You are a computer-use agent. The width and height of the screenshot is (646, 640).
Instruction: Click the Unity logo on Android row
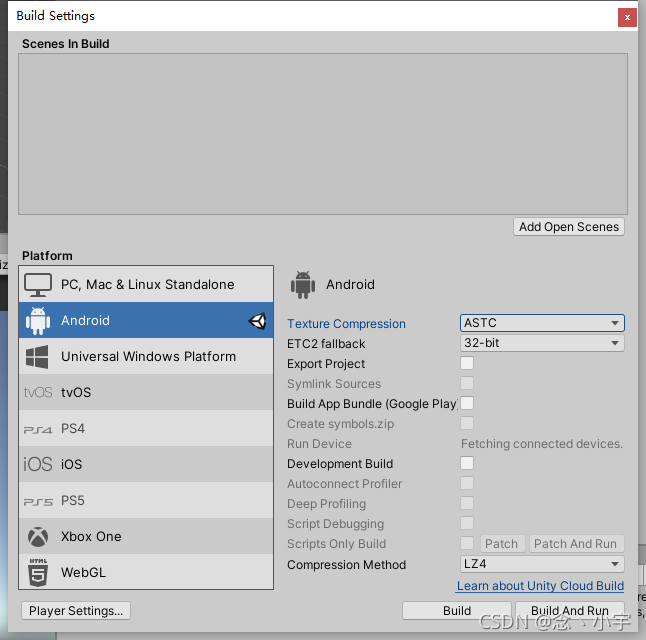pyautogui.click(x=257, y=321)
